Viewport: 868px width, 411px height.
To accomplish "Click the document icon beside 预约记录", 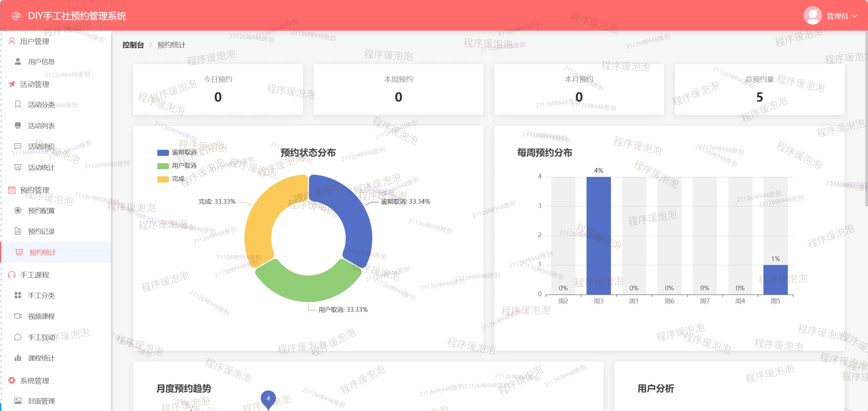I will click(x=18, y=231).
